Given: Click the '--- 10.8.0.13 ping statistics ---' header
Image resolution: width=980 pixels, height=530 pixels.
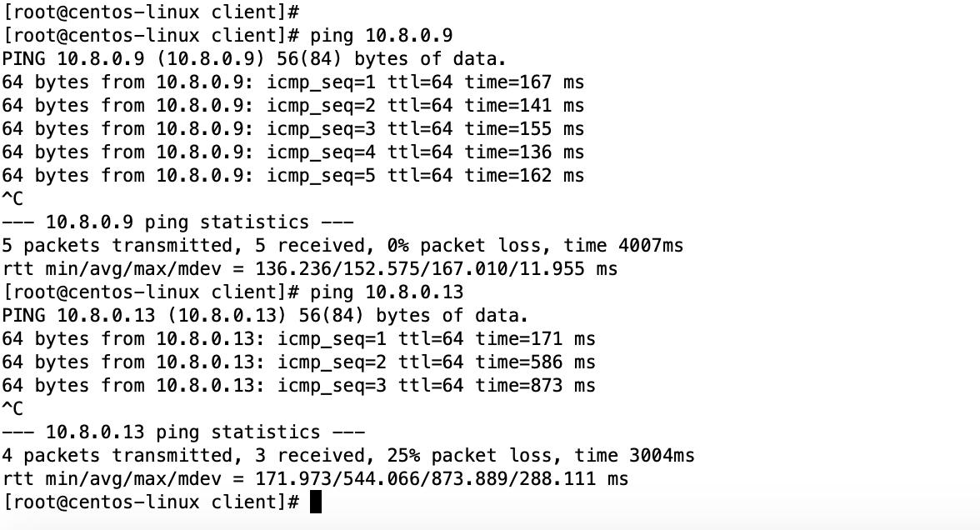Looking at the screenshot, I should point(183,432).
